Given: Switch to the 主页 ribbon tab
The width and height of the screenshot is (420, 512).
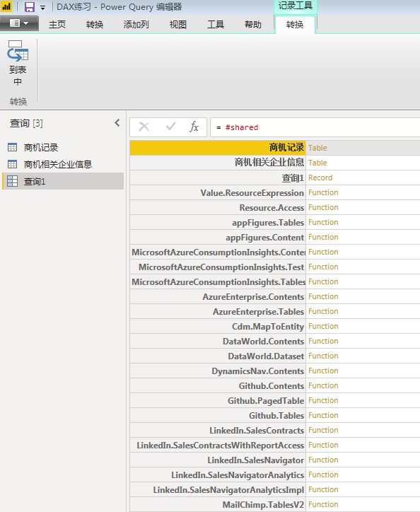Looking at the screenshot, I should click(57, 25).
